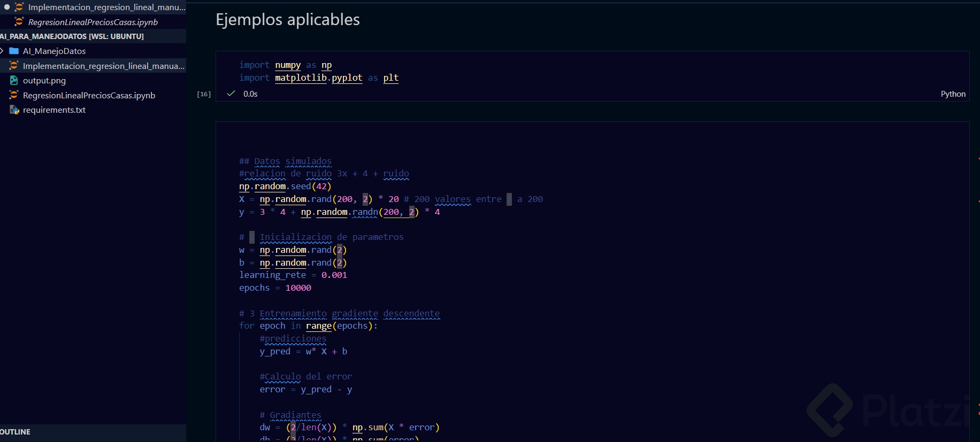
Task: Click the Jupyter icon of the highlighted Implementacion_regresion_lineal_manua... explorer file
Action: pyautogui.click(x=14, y=66)
